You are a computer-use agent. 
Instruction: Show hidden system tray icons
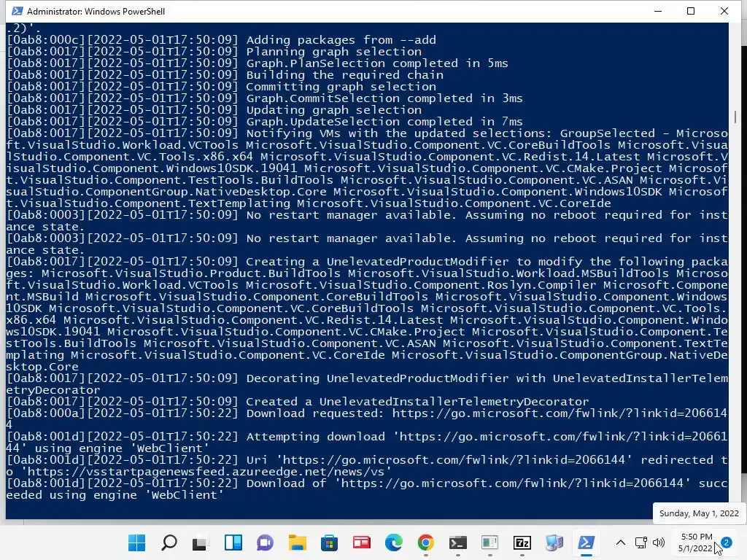(x=620, y=542)
